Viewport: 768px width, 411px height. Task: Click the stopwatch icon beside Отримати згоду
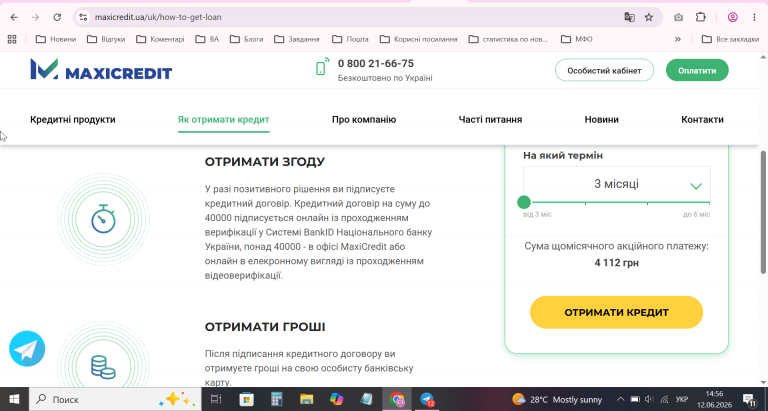click(103, 218)
